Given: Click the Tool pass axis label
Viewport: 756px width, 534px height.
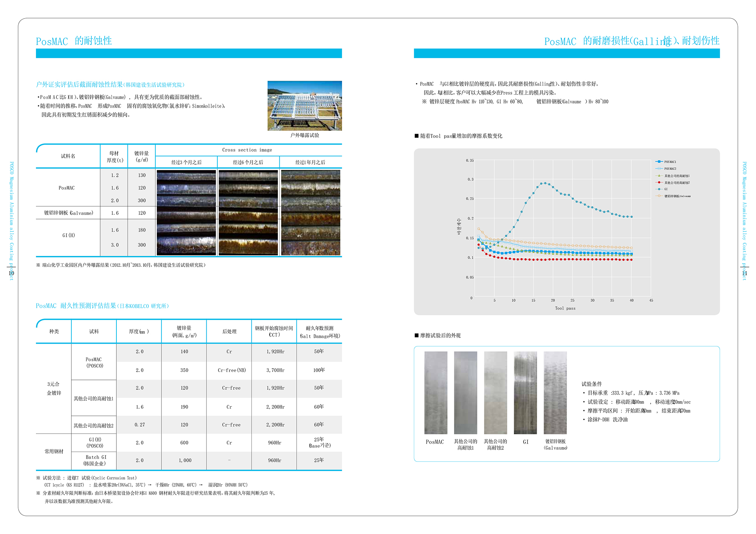Looking at the screenshot, I should click(565, 309).
